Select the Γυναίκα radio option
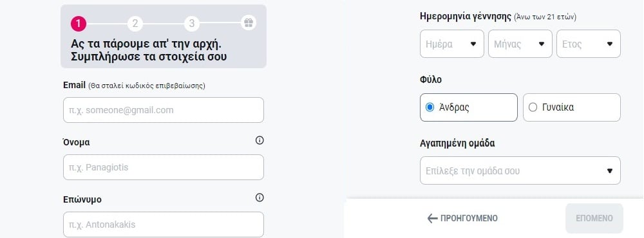The image size is (644, 238). click(x=572, y=107)
